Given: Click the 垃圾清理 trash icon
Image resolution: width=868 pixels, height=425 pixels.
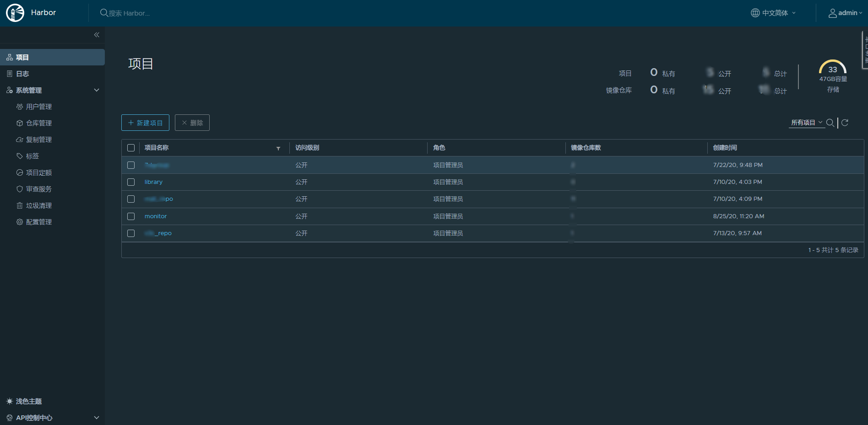Looking at the screenshot, I should tap(20, 205).
